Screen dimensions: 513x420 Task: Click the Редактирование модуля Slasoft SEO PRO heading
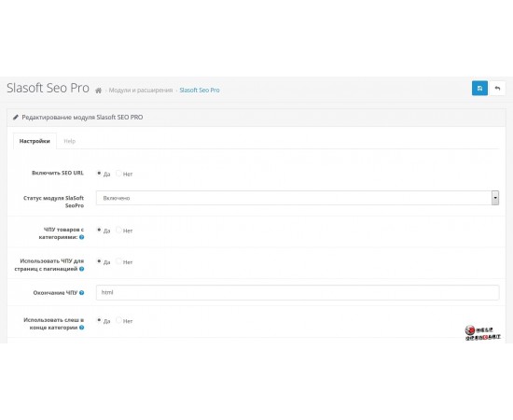click(82, 118)
